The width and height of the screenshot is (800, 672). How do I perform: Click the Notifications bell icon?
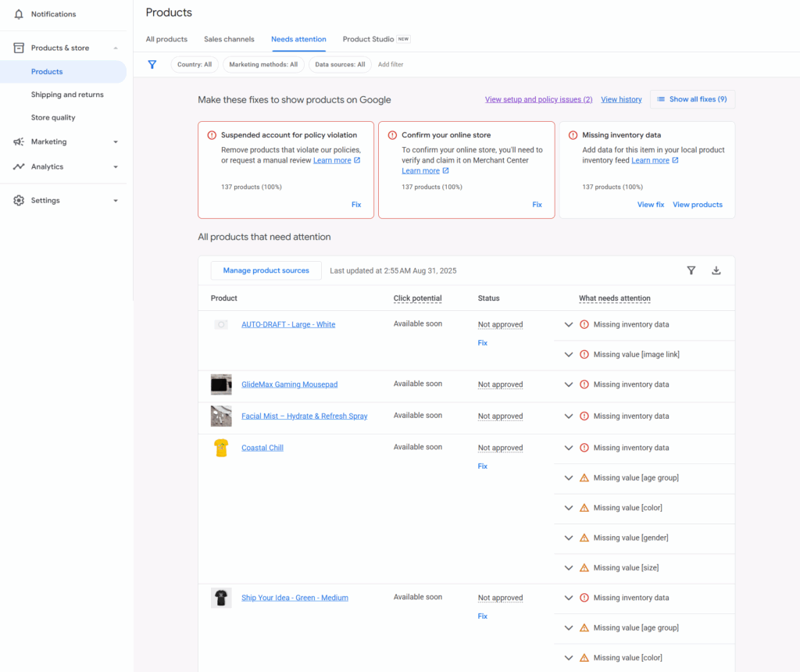(x=19, y=14)
